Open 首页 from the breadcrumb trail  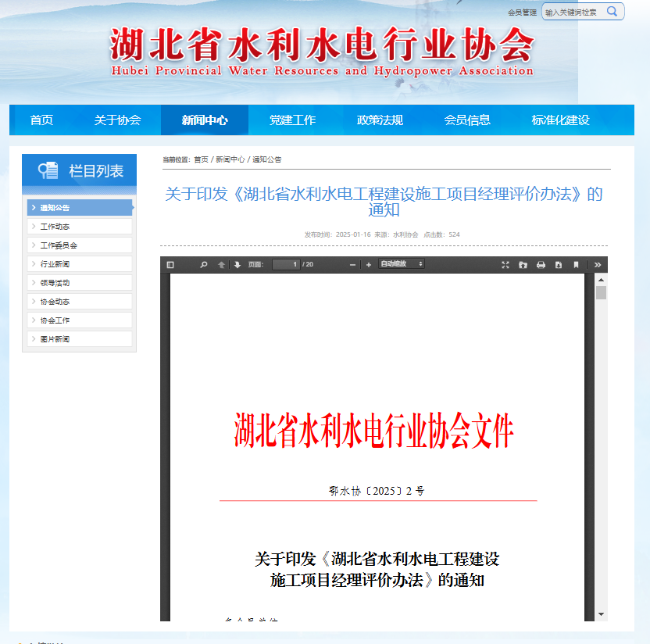point(200,159)
